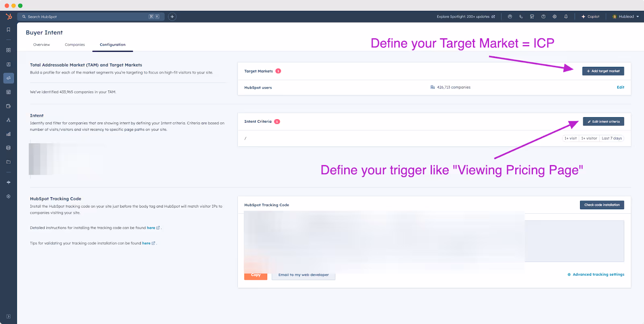Click the Buyer Intent page title
Screen dimensions: 644x324
[x=44, y=33]
